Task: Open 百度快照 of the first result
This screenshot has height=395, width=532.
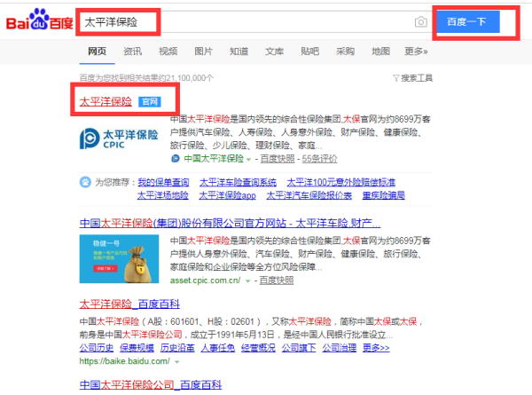Action: coord(278,159)
